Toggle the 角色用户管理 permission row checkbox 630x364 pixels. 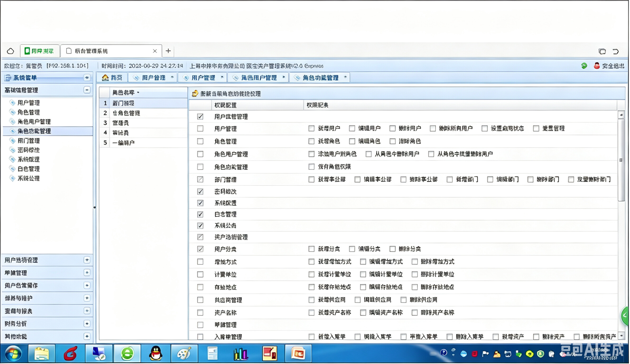coord(200,154)
